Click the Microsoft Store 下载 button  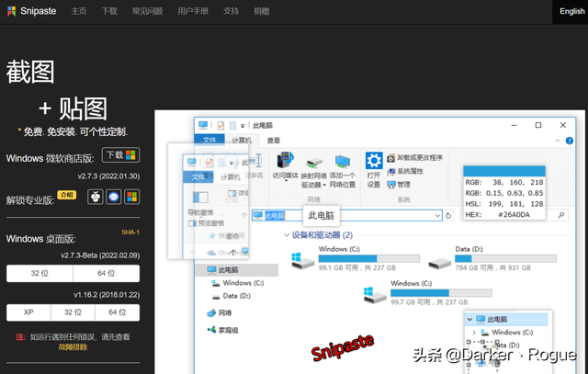pyautogui.click(x=120, y=155)
